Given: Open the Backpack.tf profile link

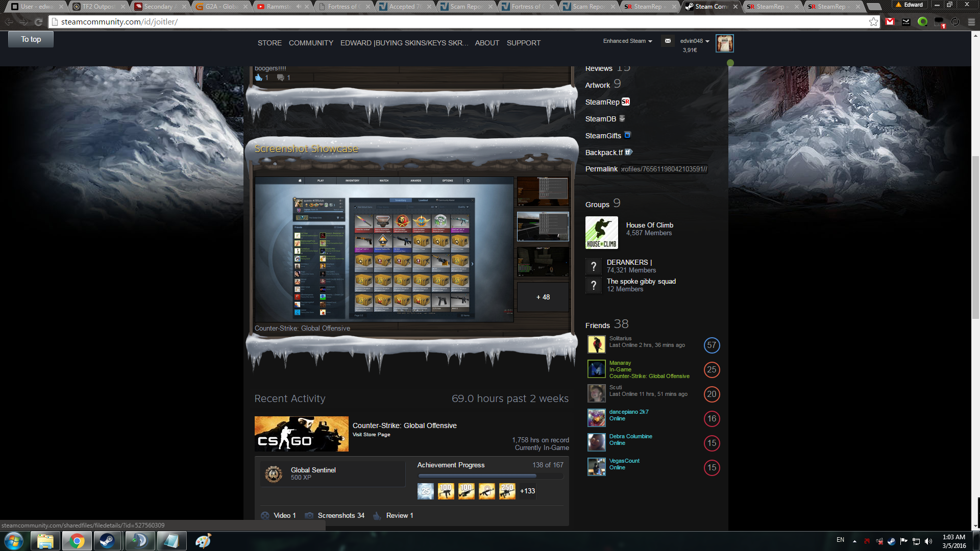Looking at the screenshot, I should 604,153.
